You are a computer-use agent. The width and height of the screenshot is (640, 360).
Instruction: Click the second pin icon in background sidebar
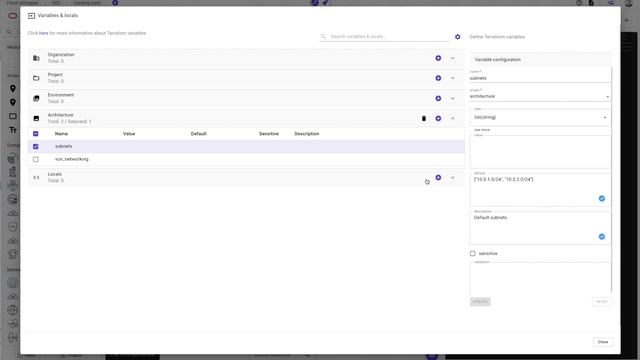13,102
